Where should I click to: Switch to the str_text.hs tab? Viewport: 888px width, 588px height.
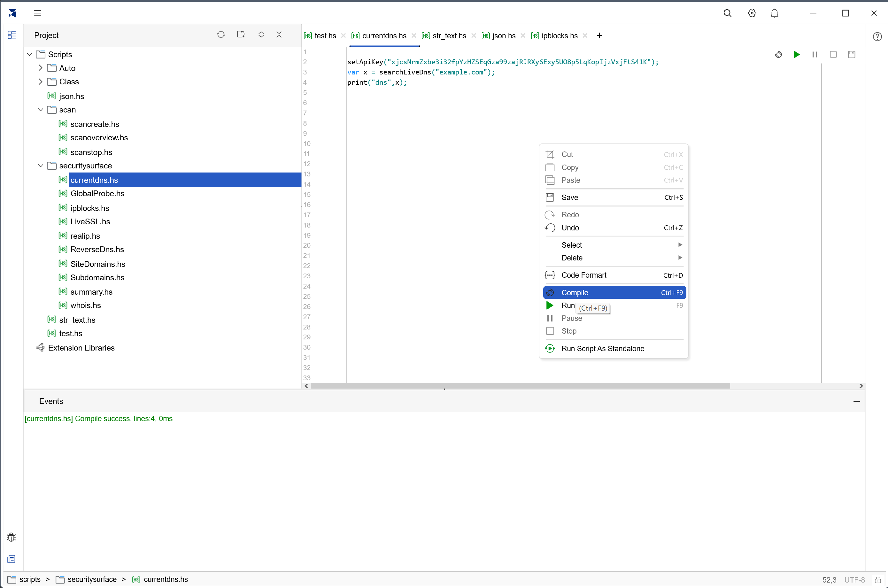(444, 35)
